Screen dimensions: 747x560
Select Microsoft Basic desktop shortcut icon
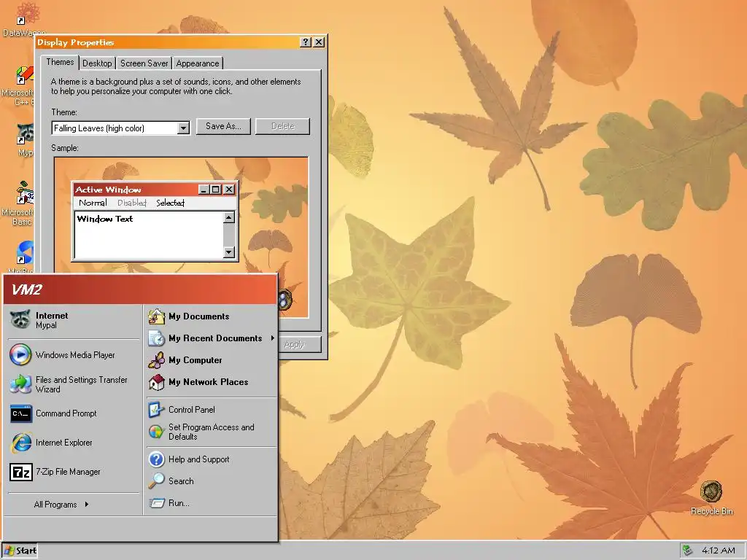click(x=25, y=192)
